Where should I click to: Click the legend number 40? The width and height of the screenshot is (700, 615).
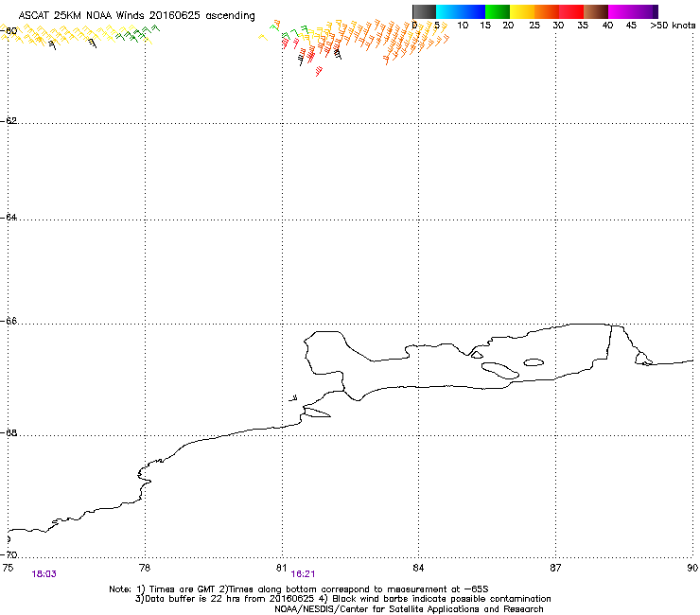(x=607, y=26)
